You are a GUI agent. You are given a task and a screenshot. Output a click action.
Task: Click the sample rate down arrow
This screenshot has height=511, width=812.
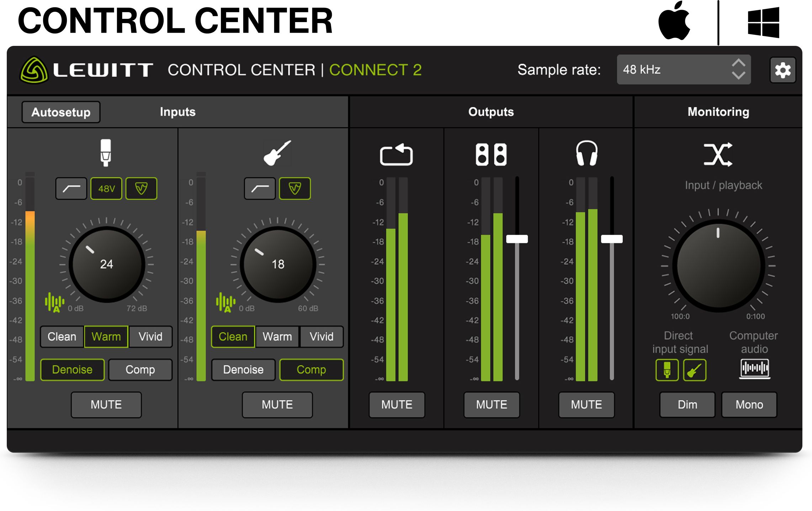(x=738, y=76)
